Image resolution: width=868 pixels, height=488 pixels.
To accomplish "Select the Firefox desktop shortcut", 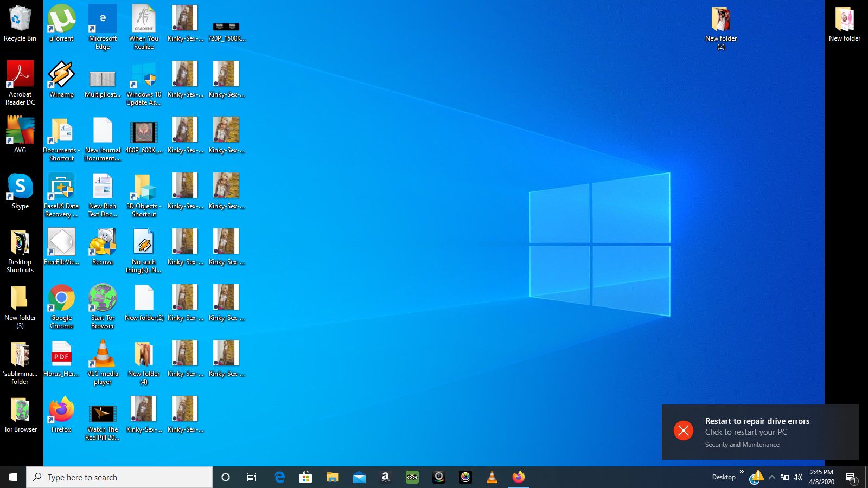I will click(x=61, y=414).
